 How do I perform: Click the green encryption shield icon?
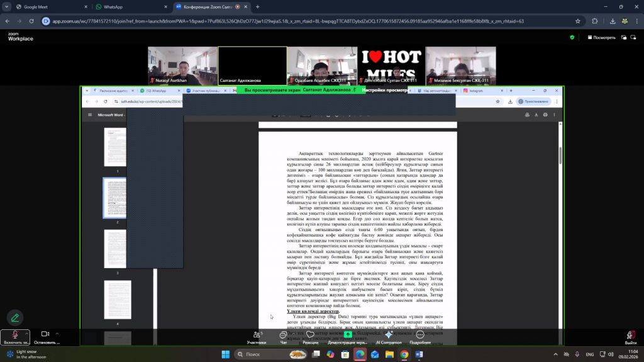(572, 37)
